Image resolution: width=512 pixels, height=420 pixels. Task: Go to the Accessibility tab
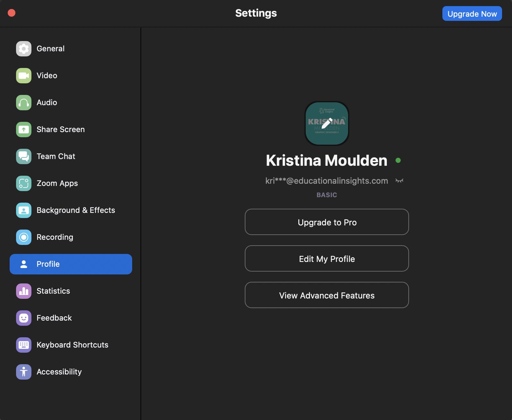[x=71, y=372]
